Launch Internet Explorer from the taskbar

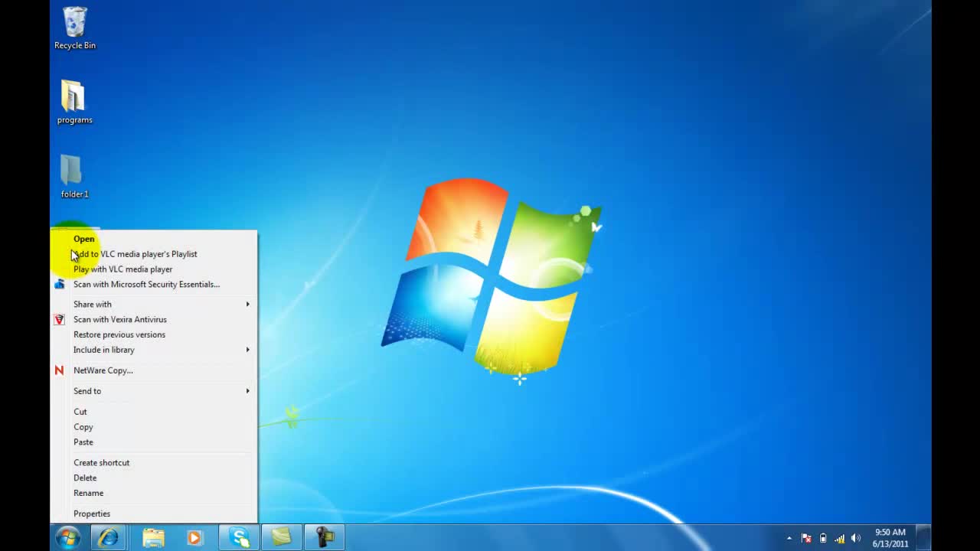point(108,537)
